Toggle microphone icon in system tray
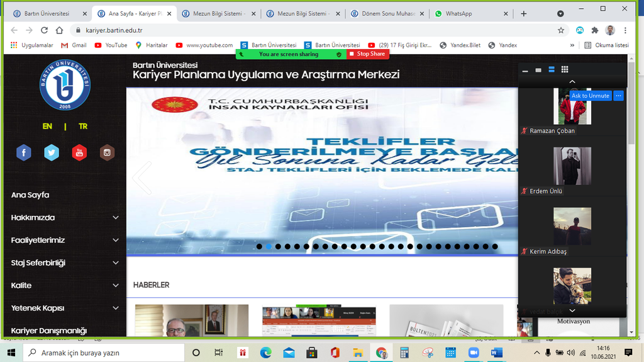 coord(548,353)
